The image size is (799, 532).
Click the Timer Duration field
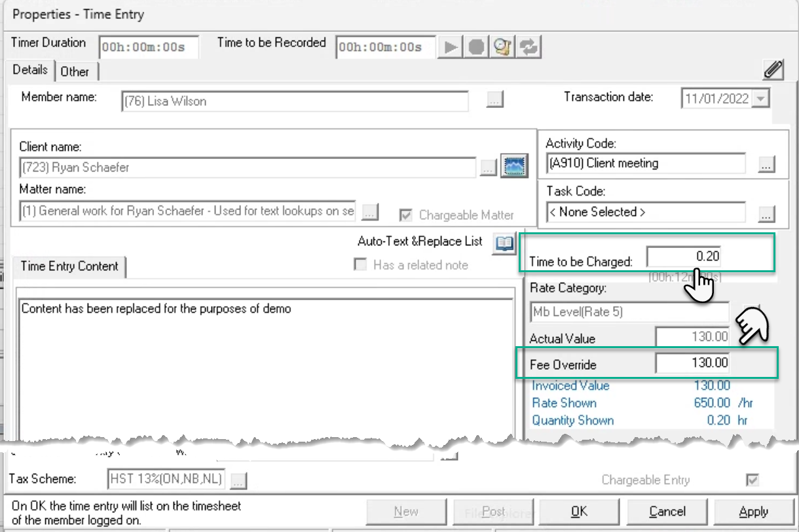coord(149,47)
